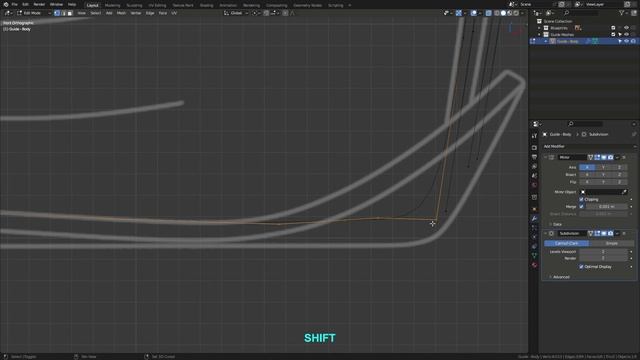640x360 pixels.
Task: Open the Global transform orientation dropdown
Action: [x=236, y=13]
